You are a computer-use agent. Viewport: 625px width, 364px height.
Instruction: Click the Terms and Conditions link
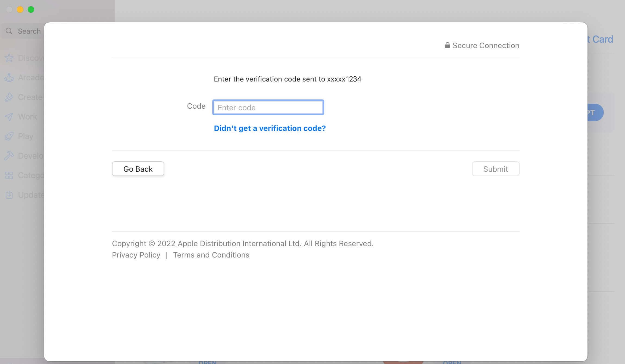click(x=211, y=254)
